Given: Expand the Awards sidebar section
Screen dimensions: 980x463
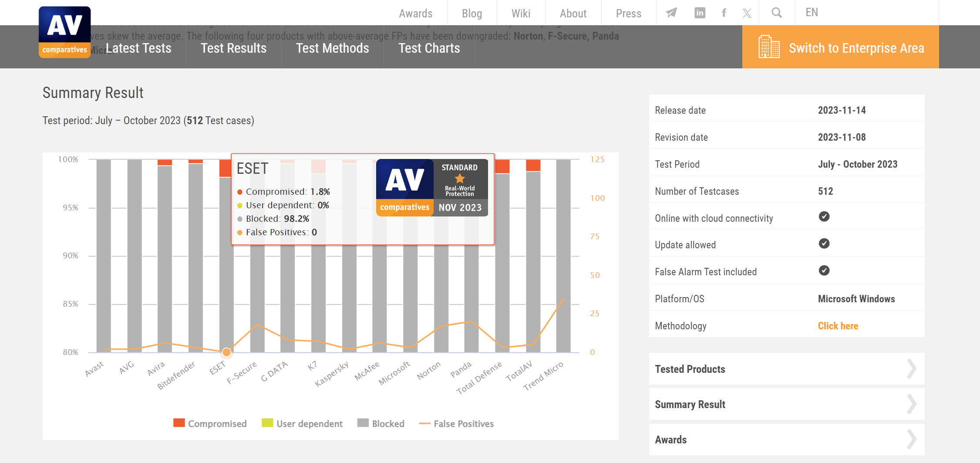Looking at the screenshot, I should pos(787,439).
